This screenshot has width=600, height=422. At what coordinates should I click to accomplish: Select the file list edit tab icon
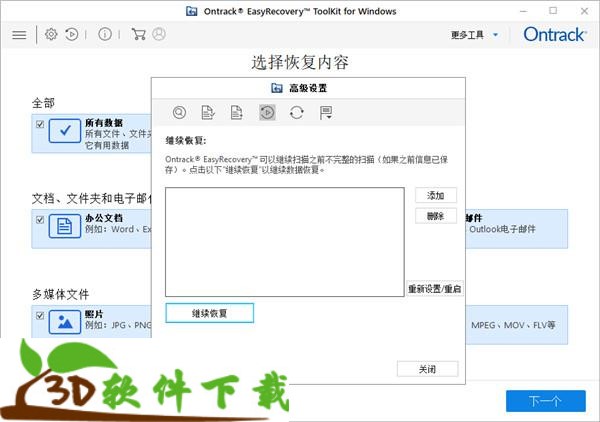[x=208, y=112]
